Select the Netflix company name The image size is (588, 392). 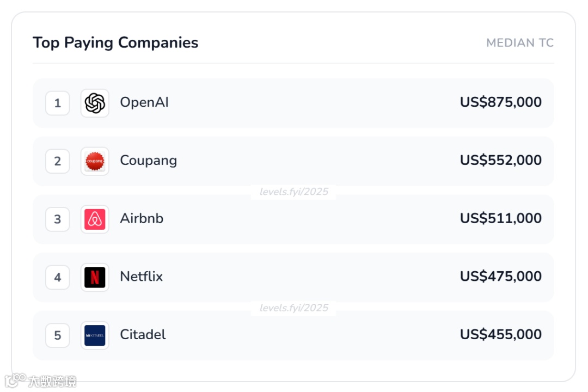[141, 277]
